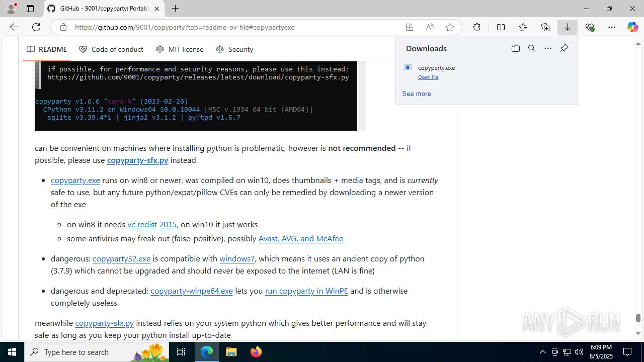Image resolution: width=644 pixels, height=362 pixels.
Task: Follow the bold copyparty-sfx.py link
Action: coord(137,160)
